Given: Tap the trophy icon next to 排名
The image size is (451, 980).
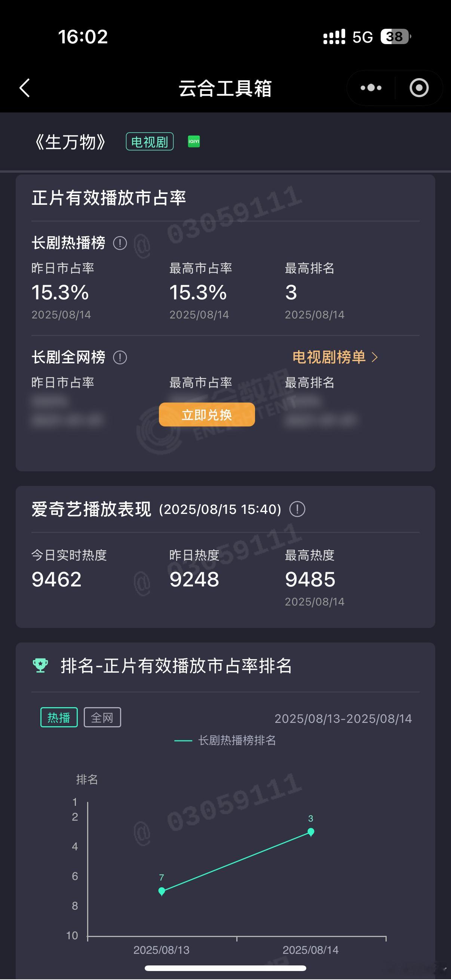Looking at the screenshot, I should [40, 665].
